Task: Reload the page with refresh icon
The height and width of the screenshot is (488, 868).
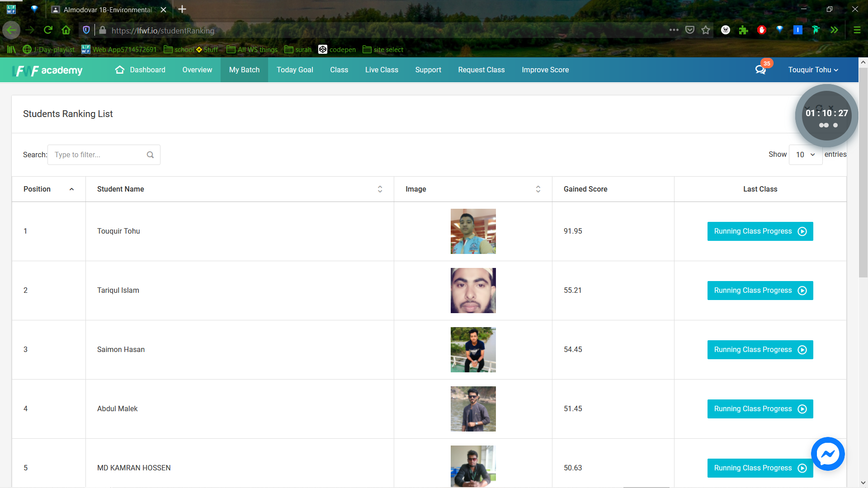Action: pyautogui.click(x=48, y=30)
